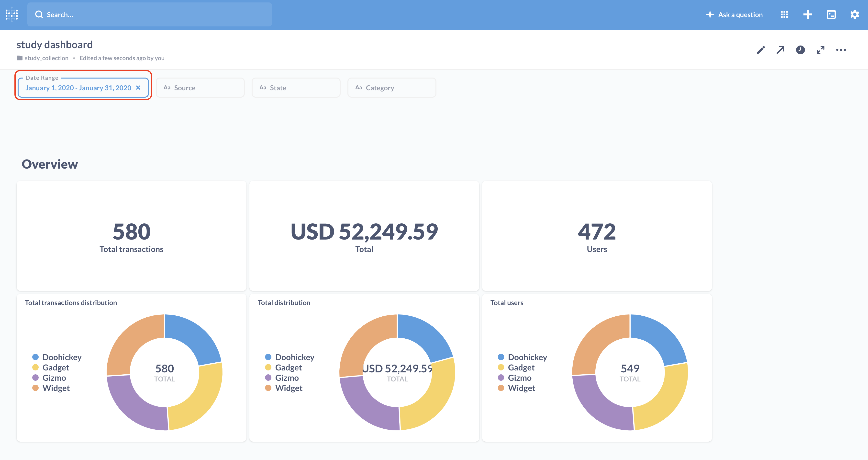868x460 pixels.
Task: Open the Category filter
Action: tap(391, 88)
